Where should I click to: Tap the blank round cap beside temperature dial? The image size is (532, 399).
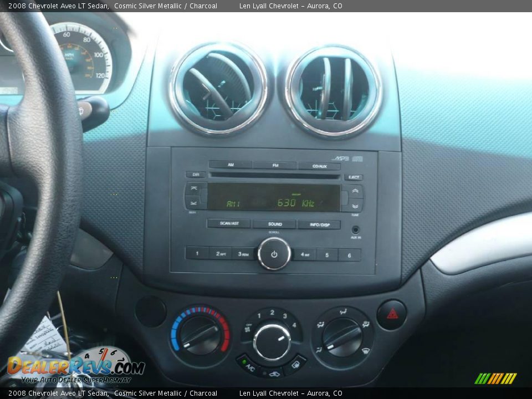click(151, 311)
